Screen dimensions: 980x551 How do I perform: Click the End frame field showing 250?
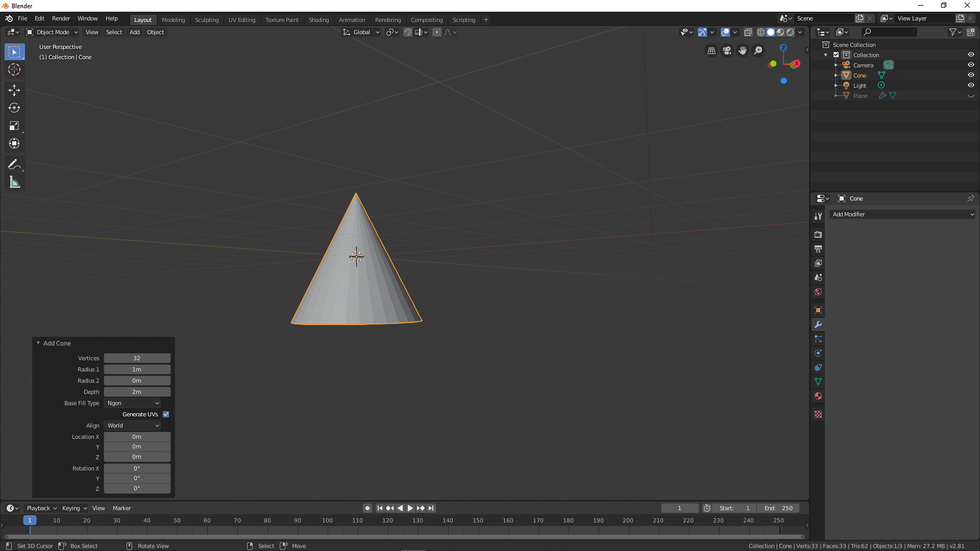[x=778, y=508]
